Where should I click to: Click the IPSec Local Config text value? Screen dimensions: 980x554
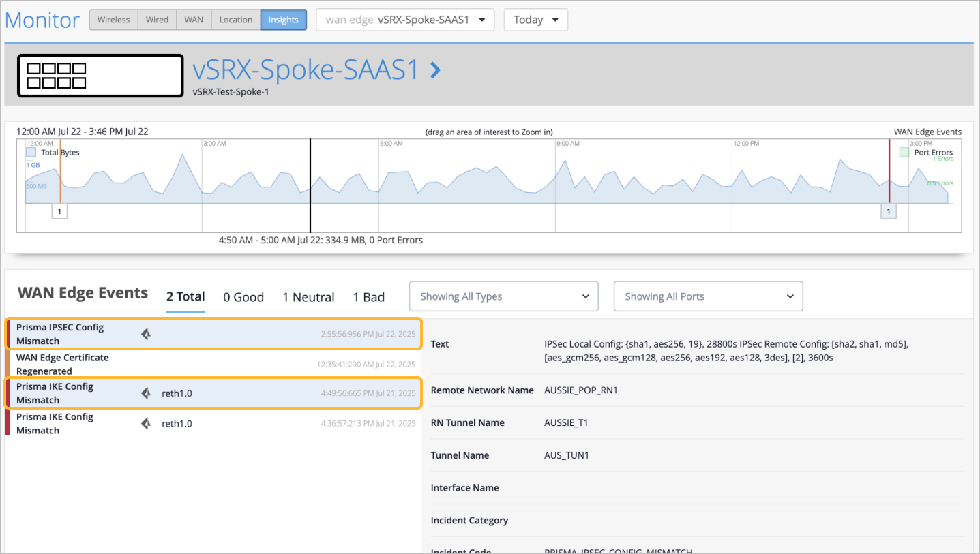click(x=726, y=351)
